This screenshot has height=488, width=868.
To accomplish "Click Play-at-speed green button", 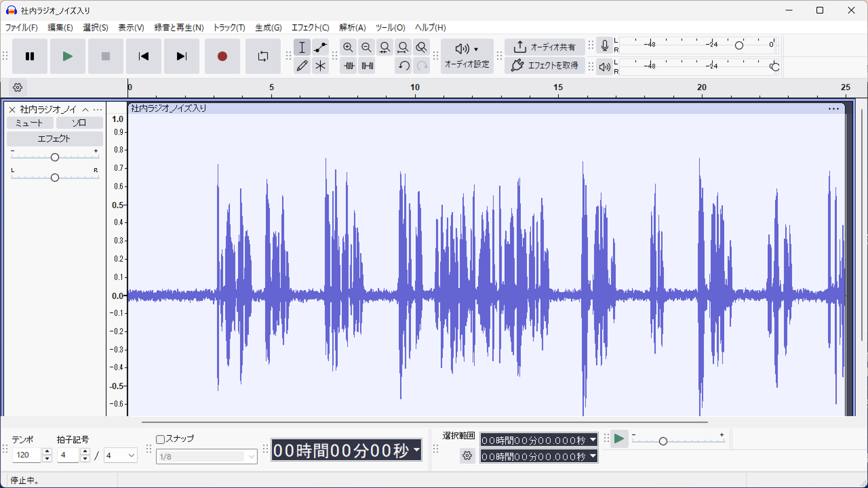I will (x=619, y=439).
